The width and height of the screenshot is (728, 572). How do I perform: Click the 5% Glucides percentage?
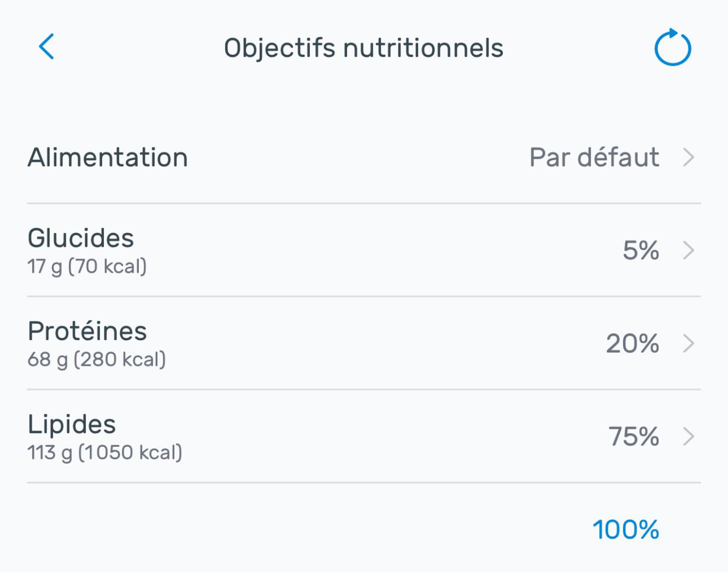[641, 250]
